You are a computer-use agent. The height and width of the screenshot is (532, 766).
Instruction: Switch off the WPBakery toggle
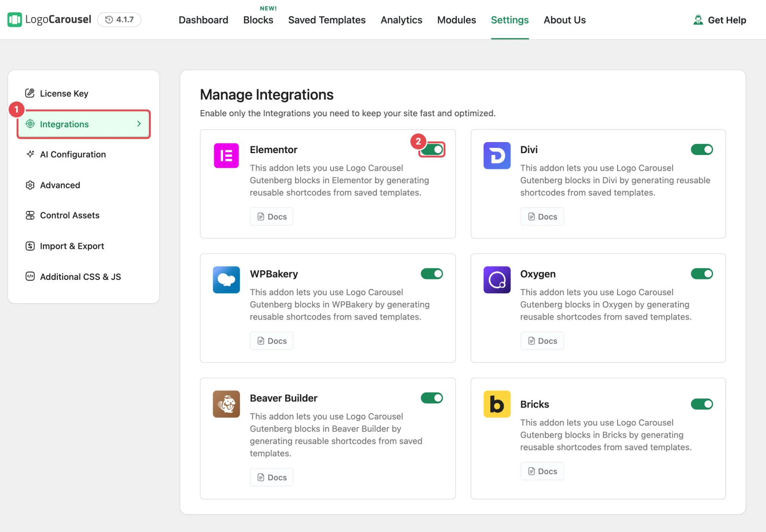pos(432,274)
